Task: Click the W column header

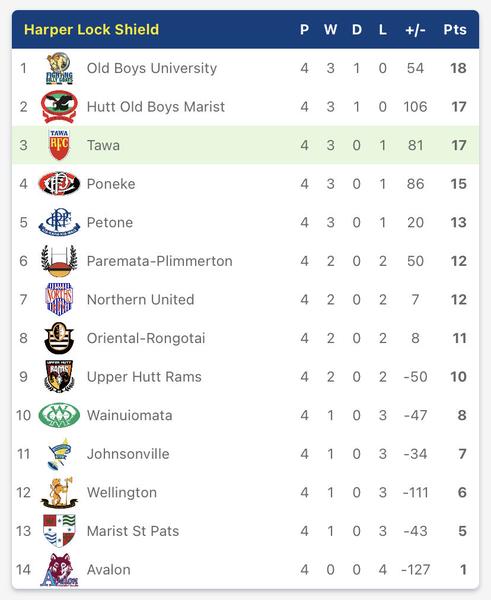Action: pyautogui.click(x=331, y=29)
